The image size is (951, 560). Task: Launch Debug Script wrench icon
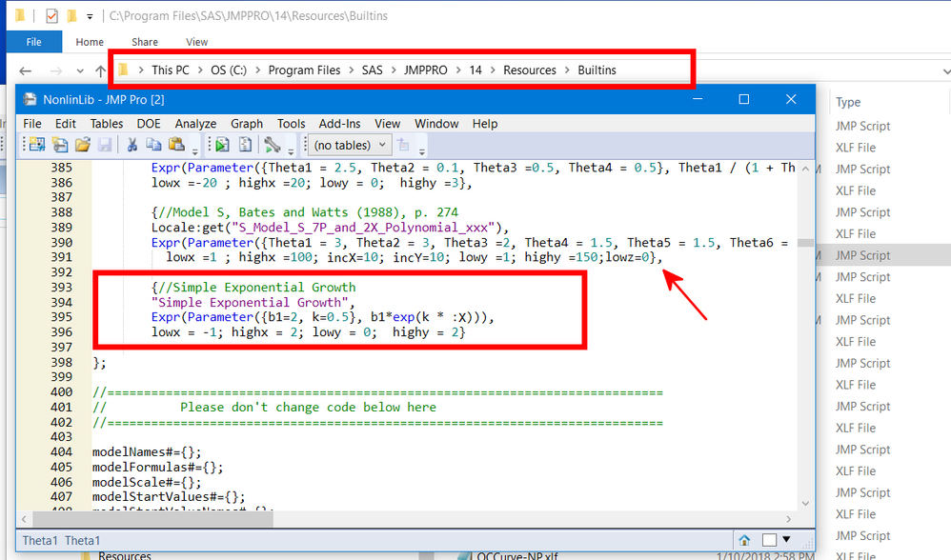(x=273, y=145)
